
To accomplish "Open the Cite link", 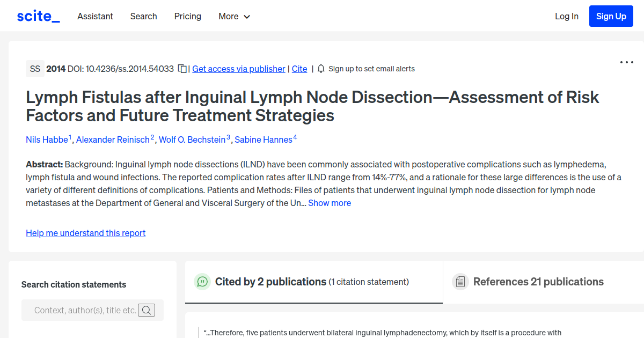I will pos(299,69).
